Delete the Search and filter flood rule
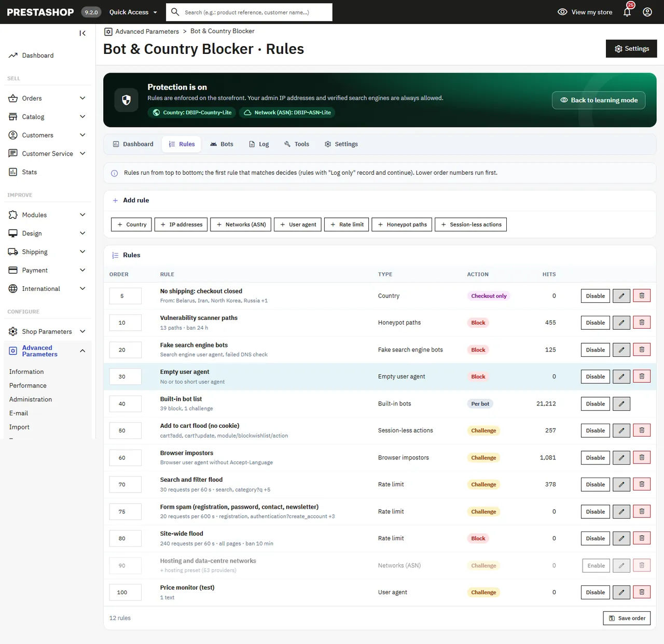 (642, 484)
